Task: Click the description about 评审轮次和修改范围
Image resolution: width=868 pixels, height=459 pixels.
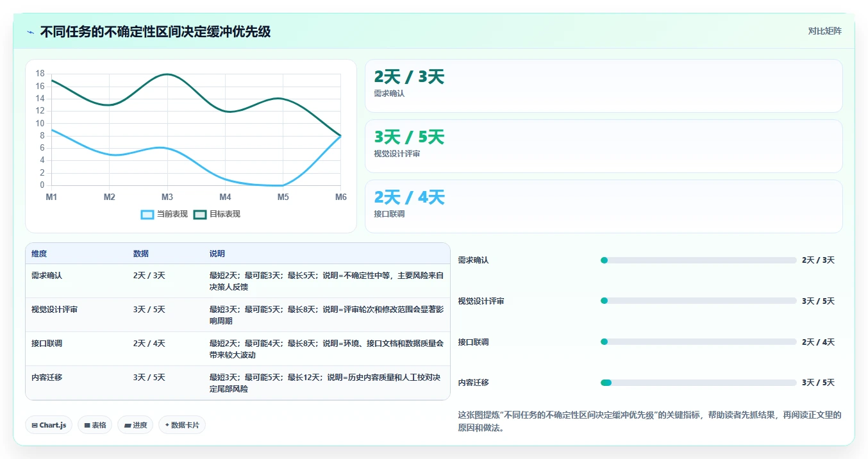Action: coord(326,315)
